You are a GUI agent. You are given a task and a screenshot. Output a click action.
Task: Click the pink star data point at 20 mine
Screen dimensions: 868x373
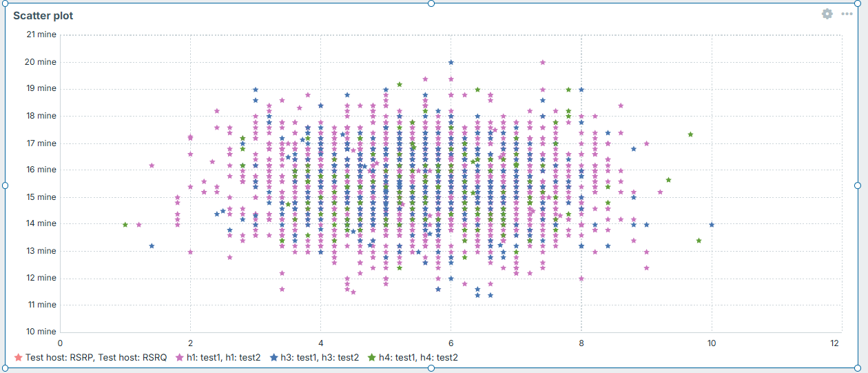click(x=543, y=62)
